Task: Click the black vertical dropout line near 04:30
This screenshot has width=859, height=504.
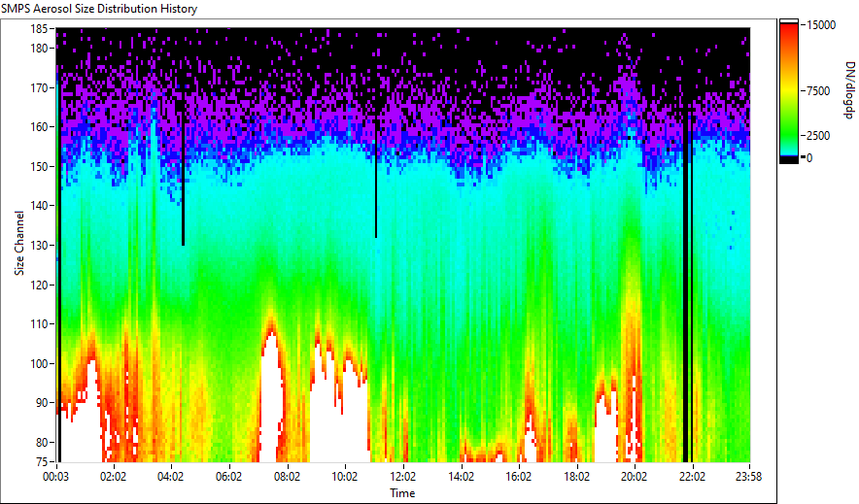Action: pyautogui.click(x=183, y=175)
